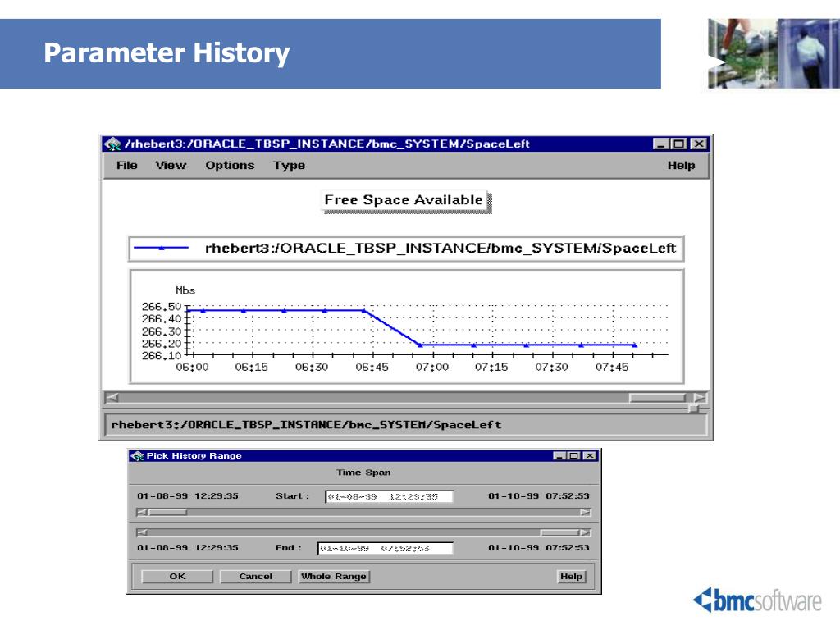Click the graph horizontal scrollbar thumb
This screenshot has height=630, width=840.
(x=657, y=398)
